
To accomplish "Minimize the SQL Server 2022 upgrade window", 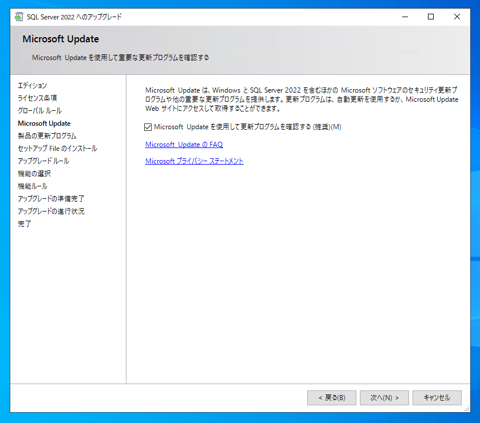I will [405, 17].
